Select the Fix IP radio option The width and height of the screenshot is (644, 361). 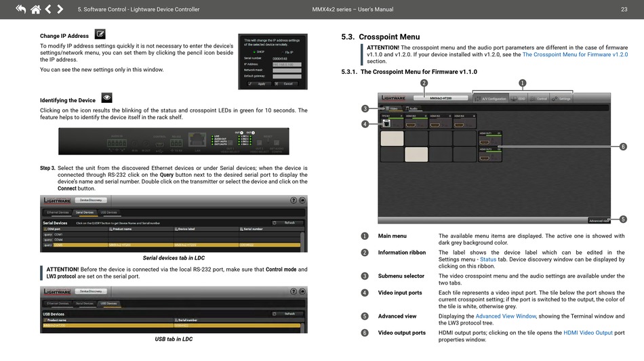(287, 52)
